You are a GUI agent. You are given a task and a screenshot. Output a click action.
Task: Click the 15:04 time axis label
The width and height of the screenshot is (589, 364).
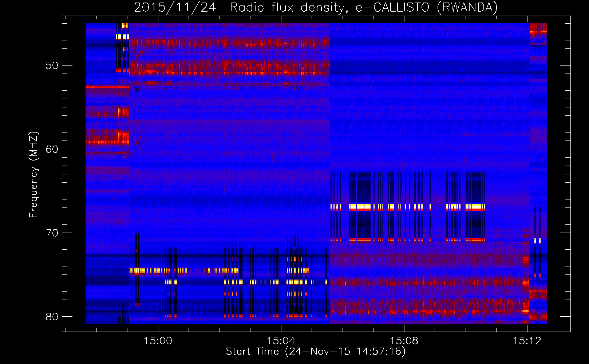281,341
